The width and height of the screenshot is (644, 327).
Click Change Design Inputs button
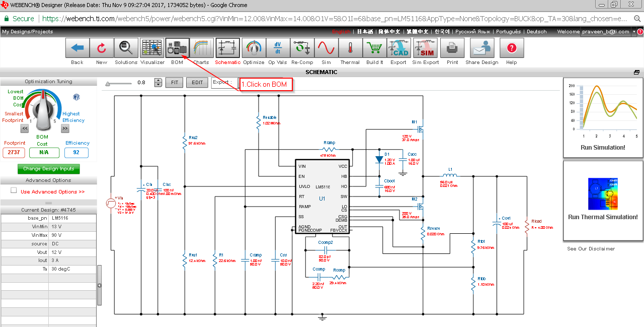pos(49,169)
